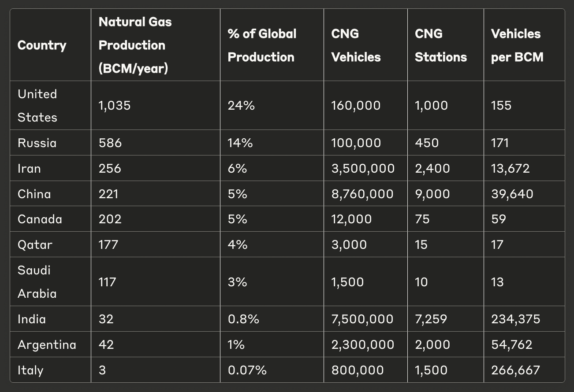This screenshot has width=574, height=392.
Task: Select Italy's 0.07% global production cell
Action: tap(247, 370)
